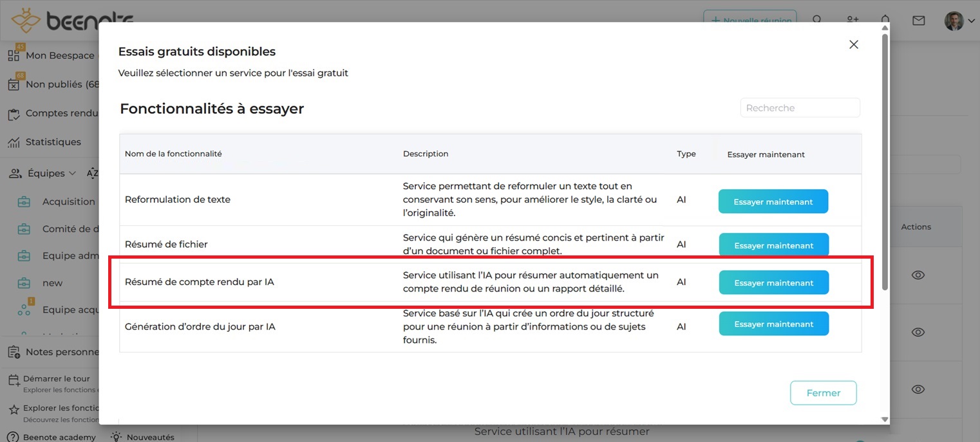The height and width of the screenshot is (442, 980).
Task: Open Notes personnelles in sidebar
Action: [61, 352]
